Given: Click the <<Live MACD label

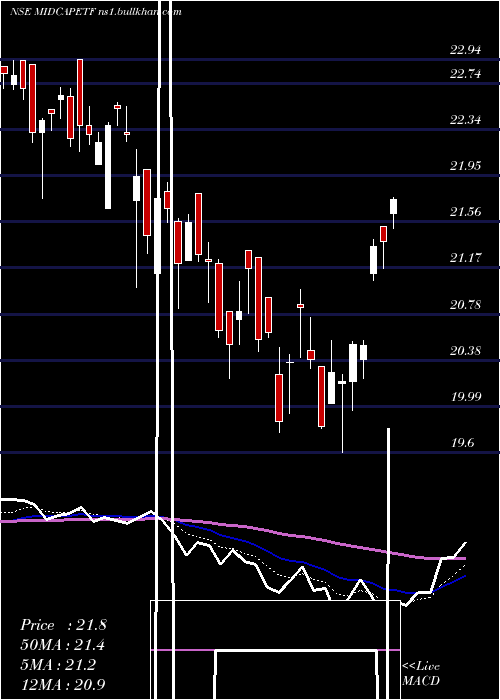Looking at the screenshot, I should [x=421, y=673].
